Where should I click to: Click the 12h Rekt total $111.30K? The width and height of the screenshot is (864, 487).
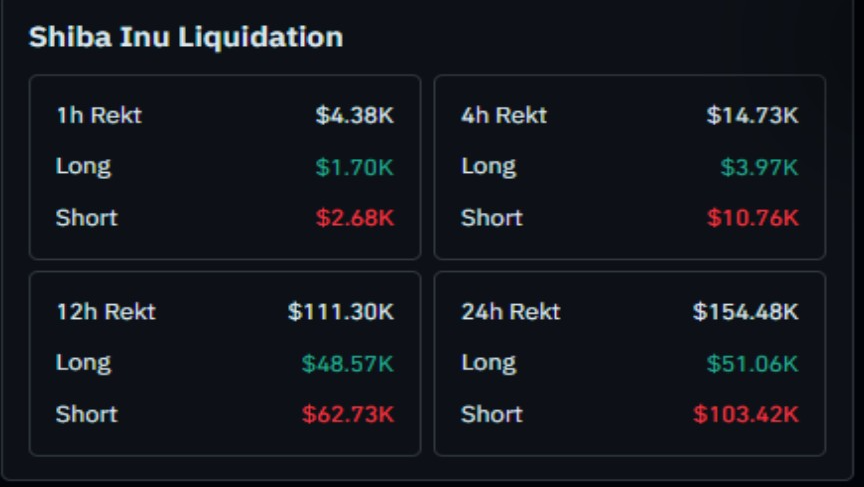click(x=341, y=312)
